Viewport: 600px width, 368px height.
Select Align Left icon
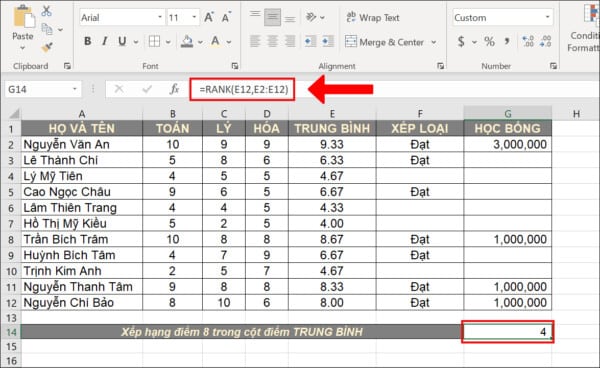coord(255,41)
